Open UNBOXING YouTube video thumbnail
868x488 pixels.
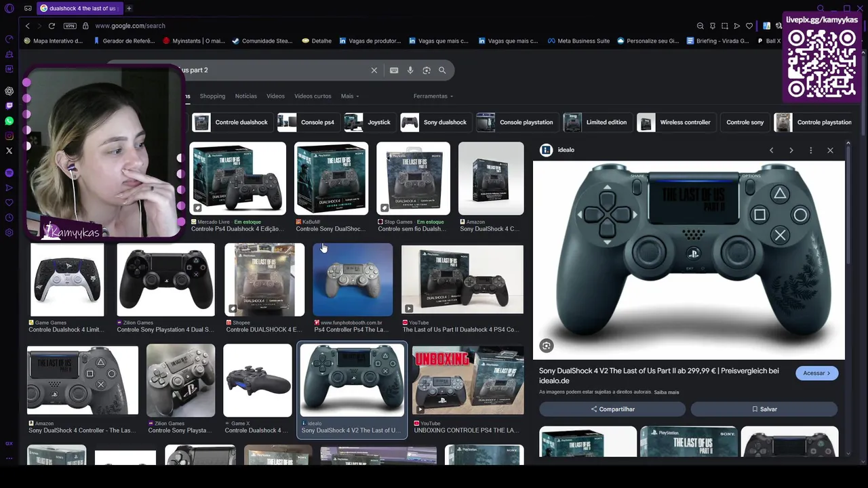pyautogui.click(x=468, y=380)
